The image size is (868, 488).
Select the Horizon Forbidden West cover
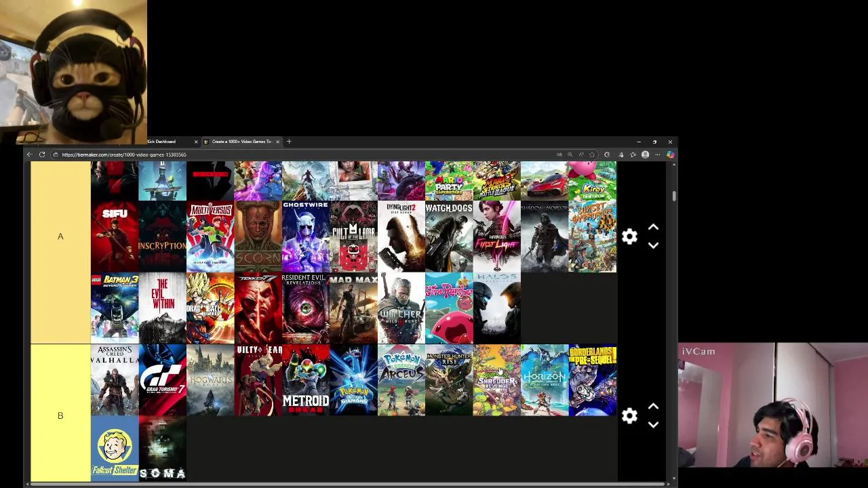click(x=545, y=380)
